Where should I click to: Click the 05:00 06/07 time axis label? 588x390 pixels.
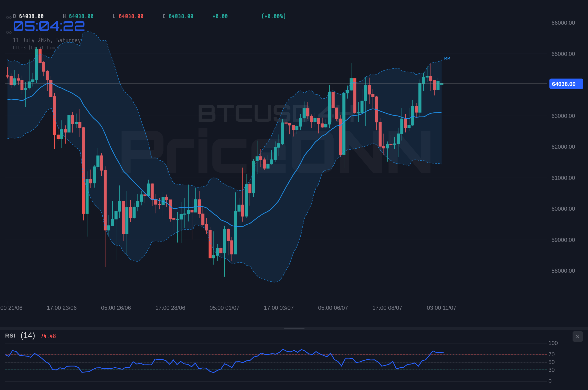(x=333, y=308)
